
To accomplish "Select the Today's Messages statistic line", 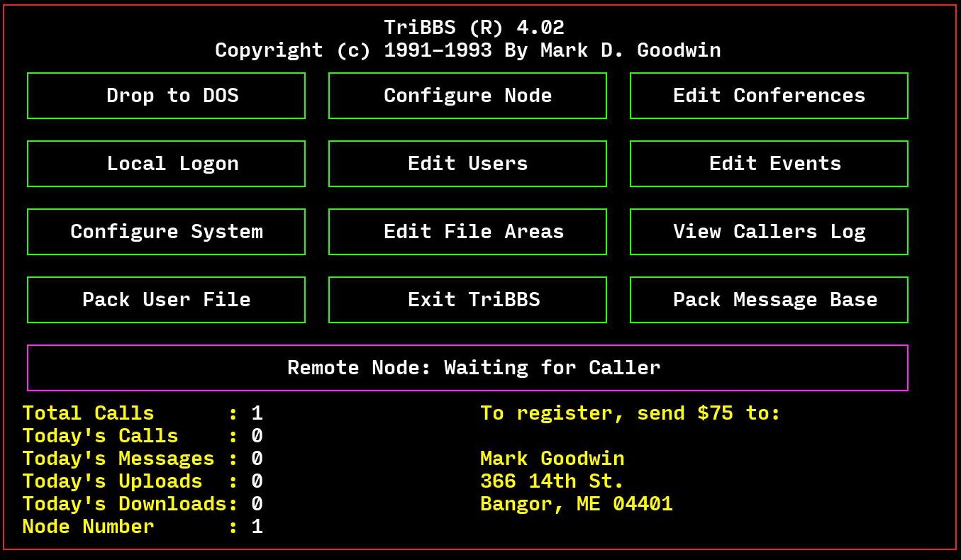I will pos(143,459).
